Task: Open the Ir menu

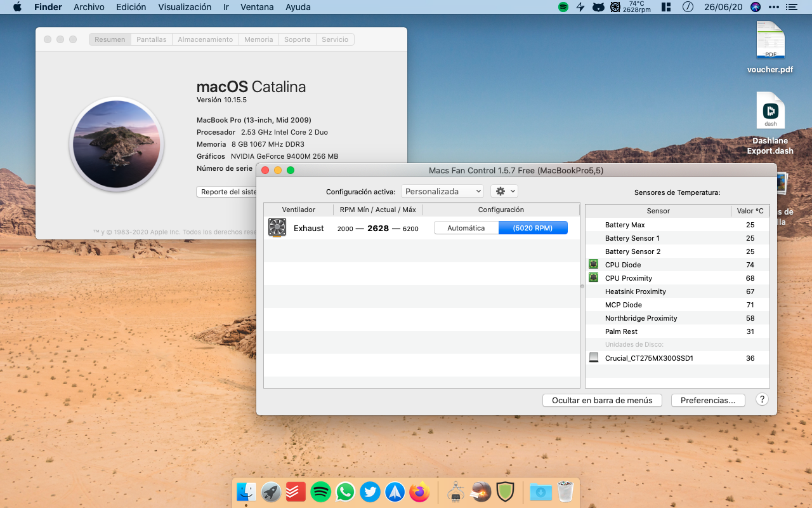Action: point(226,7)
